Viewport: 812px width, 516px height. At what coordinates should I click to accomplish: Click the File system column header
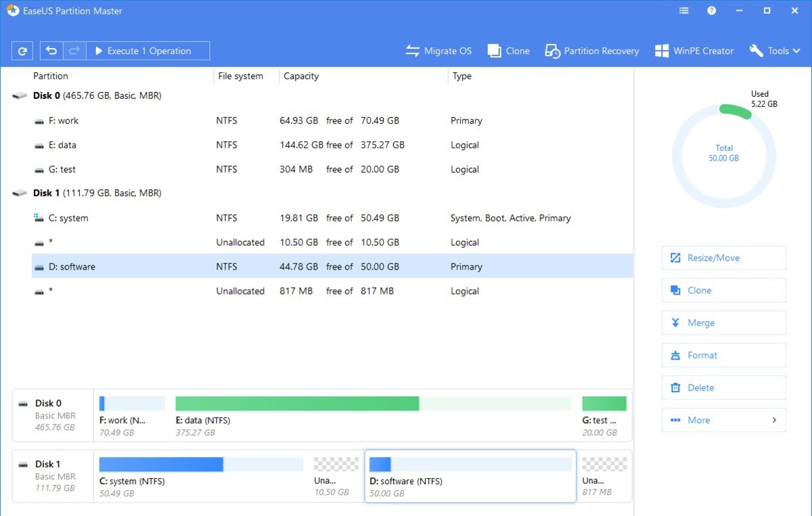(240, 76)
